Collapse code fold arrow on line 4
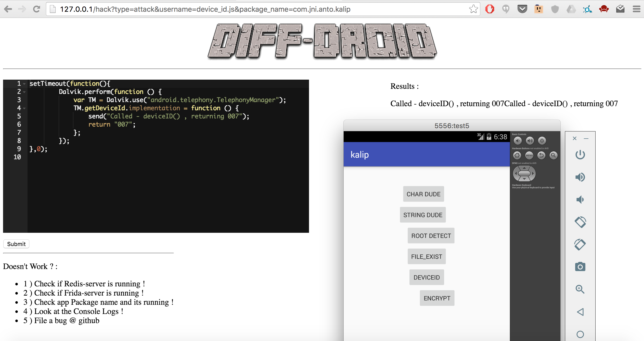Screen dimensions: 644x341 click(x=24, y=108)
